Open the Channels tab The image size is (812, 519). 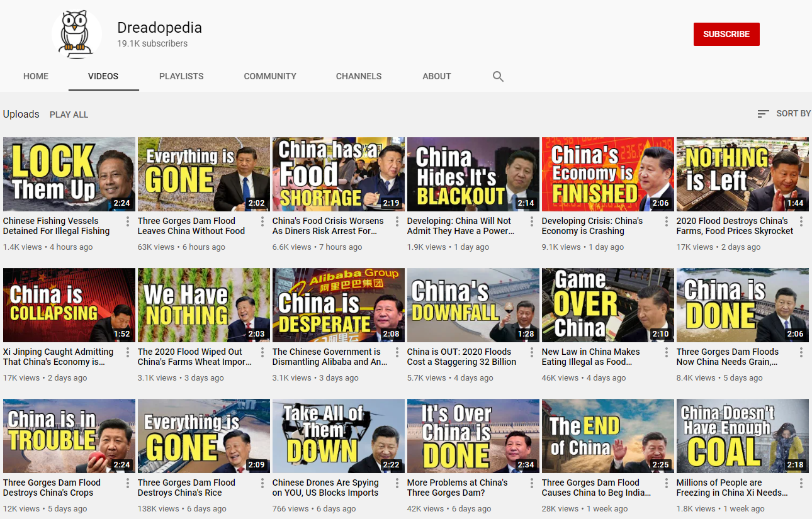tap(359, 76)
